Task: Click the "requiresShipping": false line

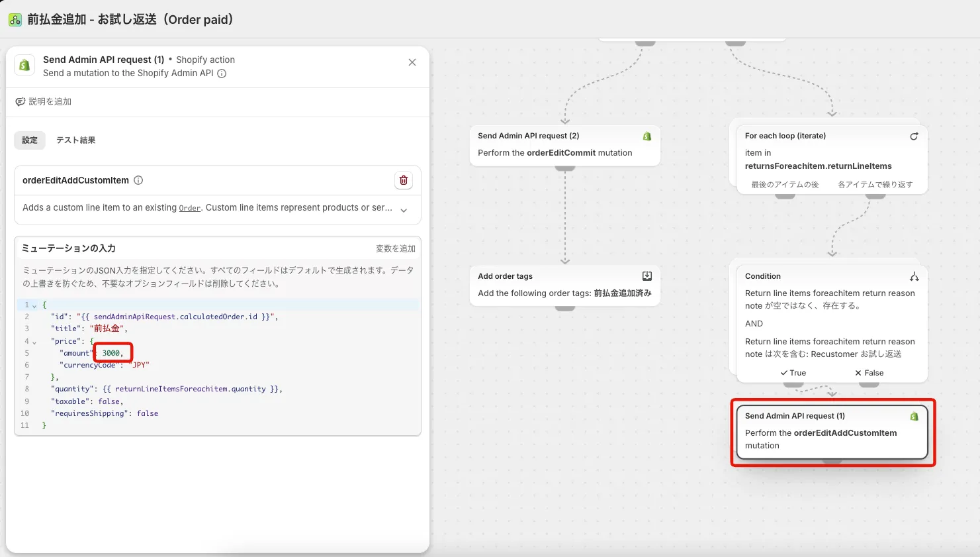Action: (105, 413)
